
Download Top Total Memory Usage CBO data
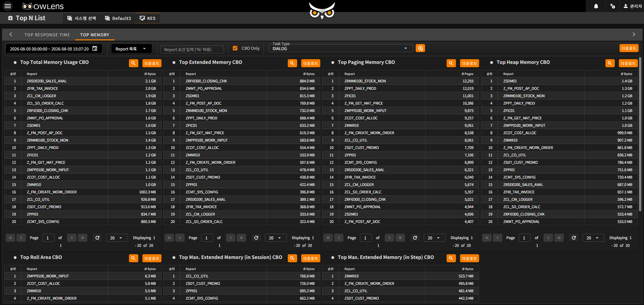[152, 63]
